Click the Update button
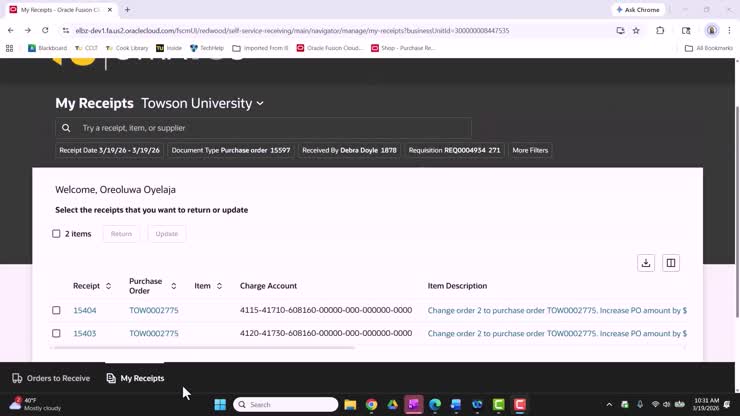Viewport: 740px width, 416px height. click(x=167, y=234)
